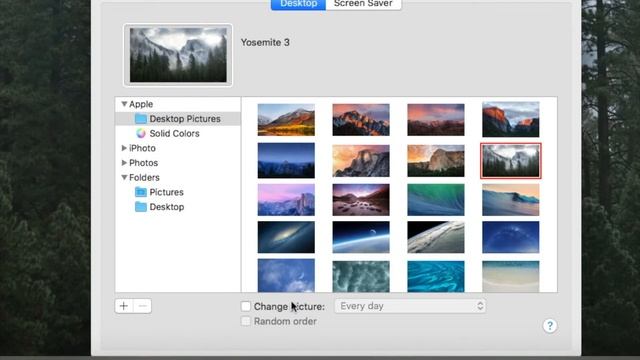Viewport: 640px width, 360px height.
Task: Choose the blue breaking wave wallpaper
Action: (511, 200)
